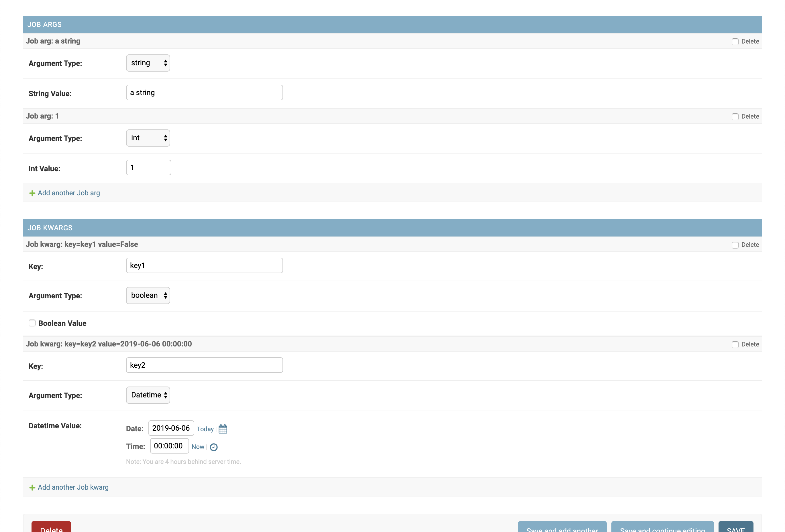785x532 pixels.
Task: Expand the boolean Argument Type dropdown
Action: (x=148, y=295)
